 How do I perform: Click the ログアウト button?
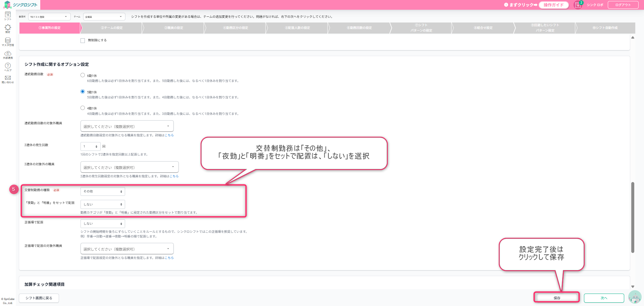623,5
